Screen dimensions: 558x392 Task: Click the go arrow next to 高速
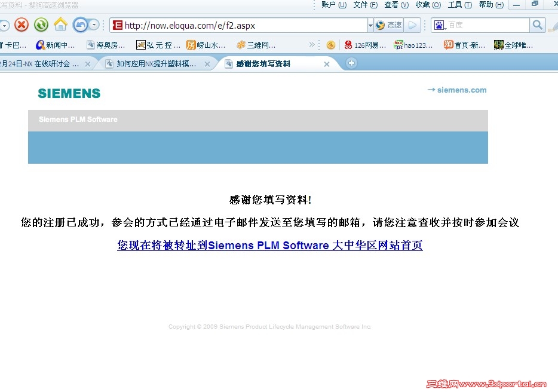coord(412,25)
